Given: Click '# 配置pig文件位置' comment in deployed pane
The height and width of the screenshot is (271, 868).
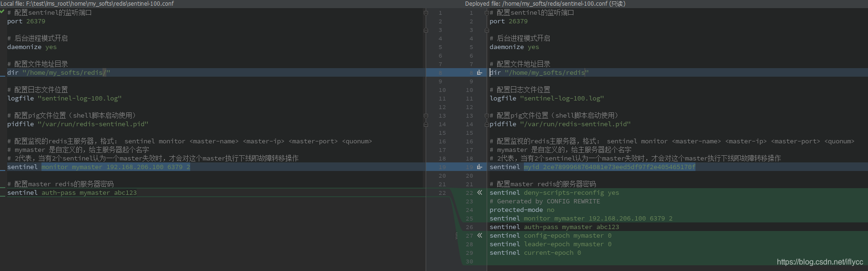Looking at the screenshot, I should point(554,116).
